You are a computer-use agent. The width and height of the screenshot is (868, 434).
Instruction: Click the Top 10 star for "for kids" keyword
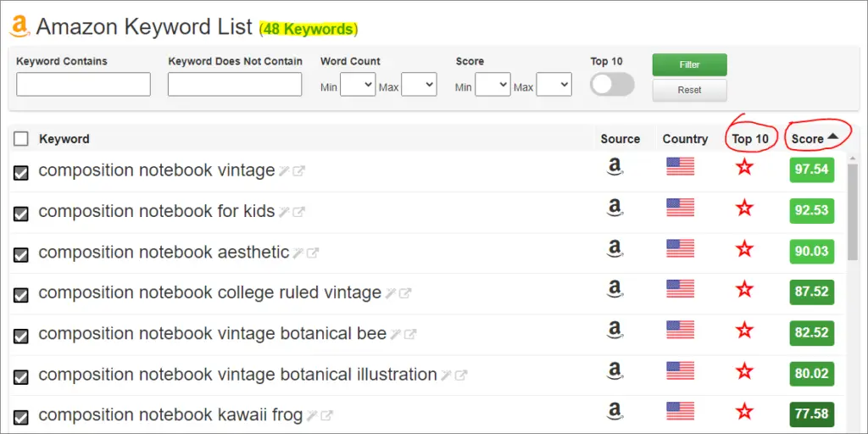tap(744, 208)
